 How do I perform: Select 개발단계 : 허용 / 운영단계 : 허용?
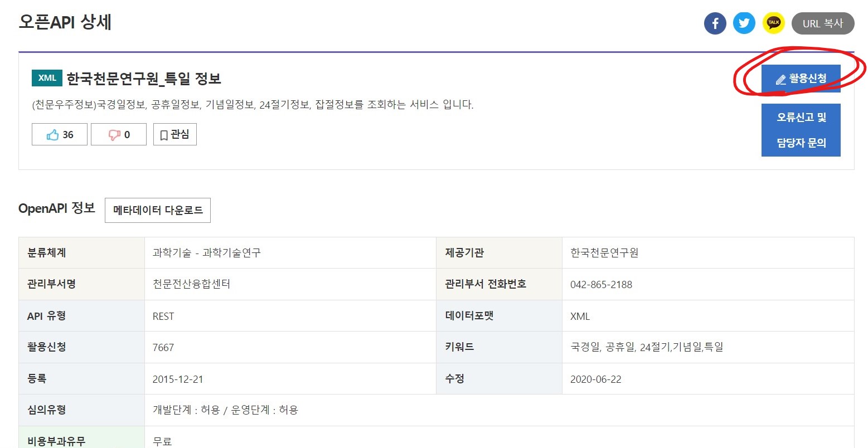[225, 410]
